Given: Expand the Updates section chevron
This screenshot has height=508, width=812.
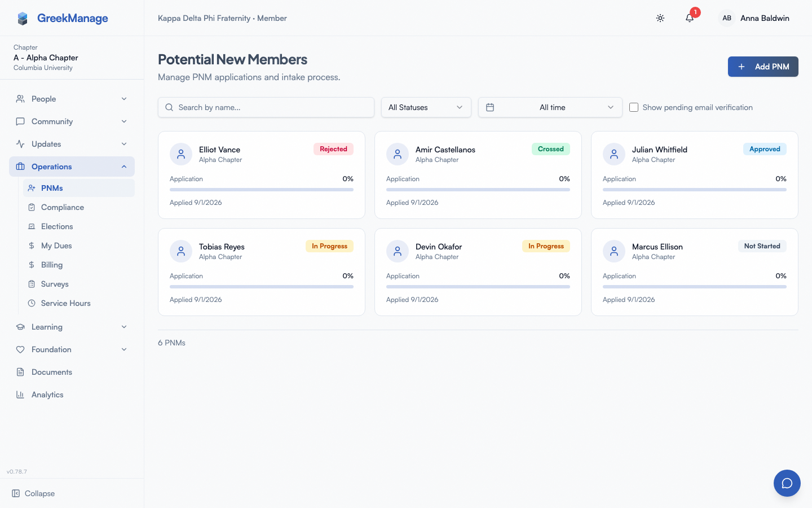Looking at the screenshot, I should tap(124, 144).
